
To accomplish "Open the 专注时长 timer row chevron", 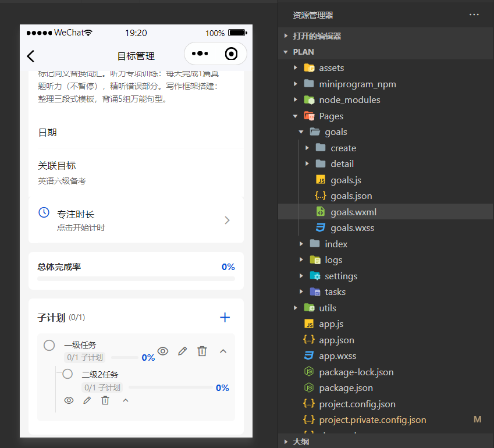I will pos(227,221).
